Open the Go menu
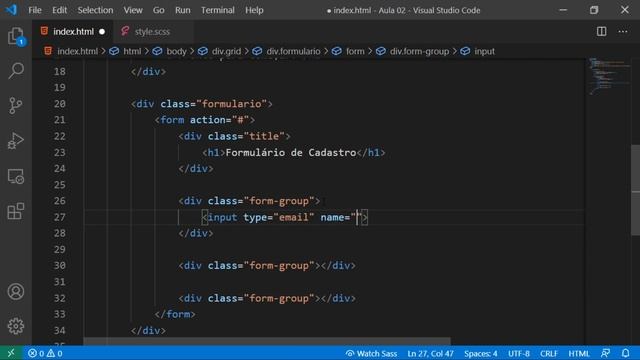The width and height of the screenshot is (640, 360). 158,10
